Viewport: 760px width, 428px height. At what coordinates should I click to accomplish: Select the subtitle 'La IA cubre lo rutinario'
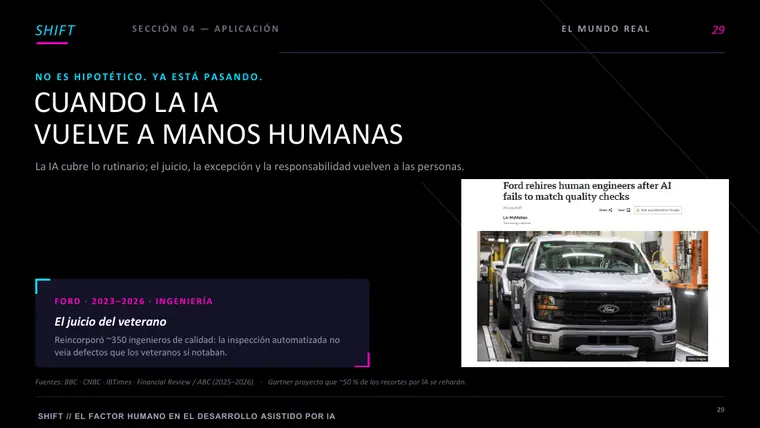pyautogui.click(x=91, y=166)
